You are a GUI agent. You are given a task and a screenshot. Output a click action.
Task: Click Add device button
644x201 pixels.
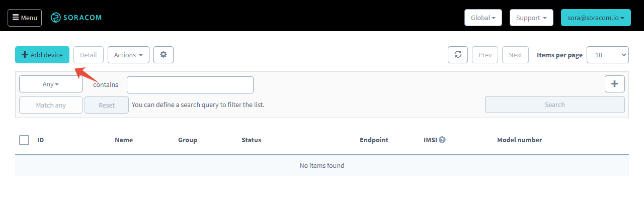42,55
